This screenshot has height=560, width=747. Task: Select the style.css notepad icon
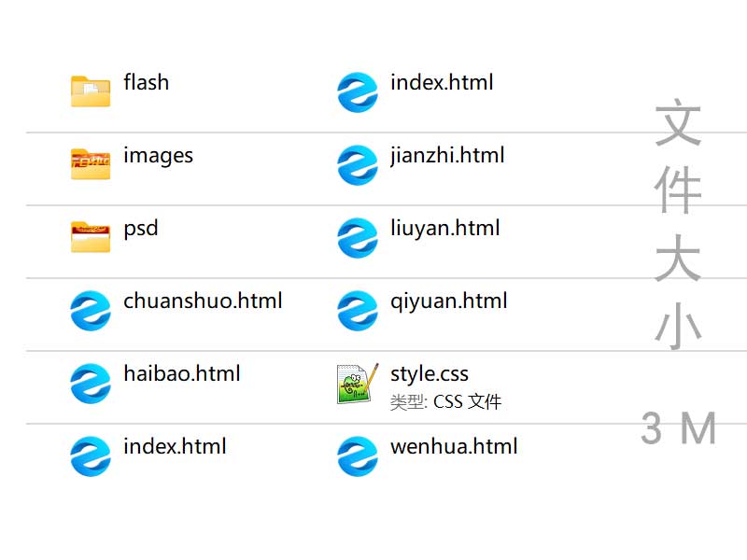(x=358, y=384)
